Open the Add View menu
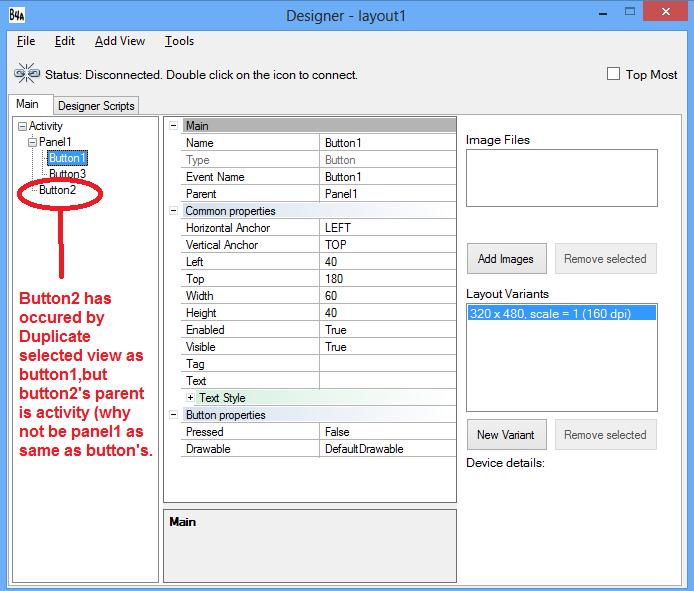This screenshot has width=694, height=591. pos(120,41)
